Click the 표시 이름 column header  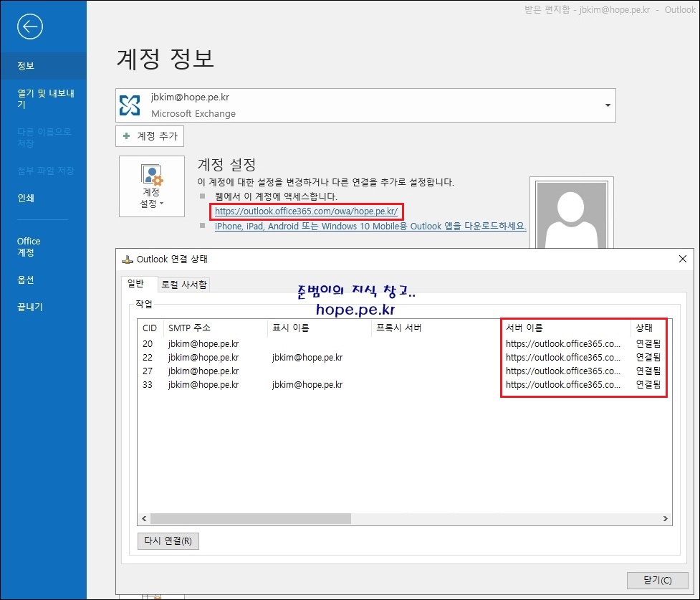320,328
